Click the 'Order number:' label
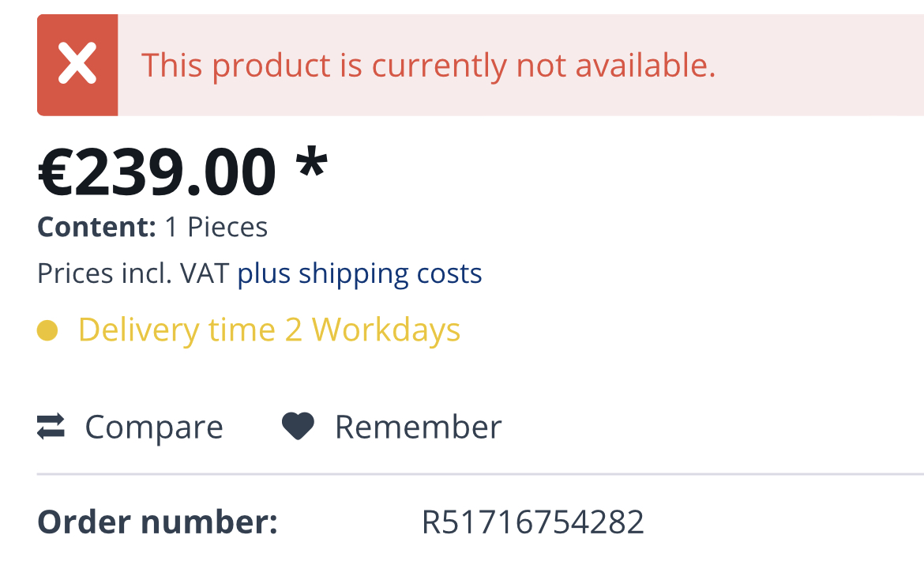Viewport: 924px width, 565px height. click(x=157, y=522)
